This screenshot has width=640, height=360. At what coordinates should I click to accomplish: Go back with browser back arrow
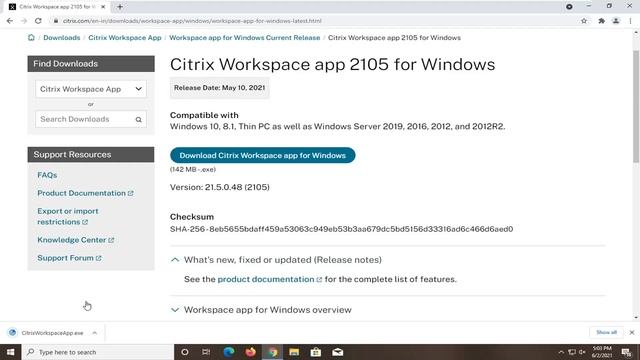10,21
